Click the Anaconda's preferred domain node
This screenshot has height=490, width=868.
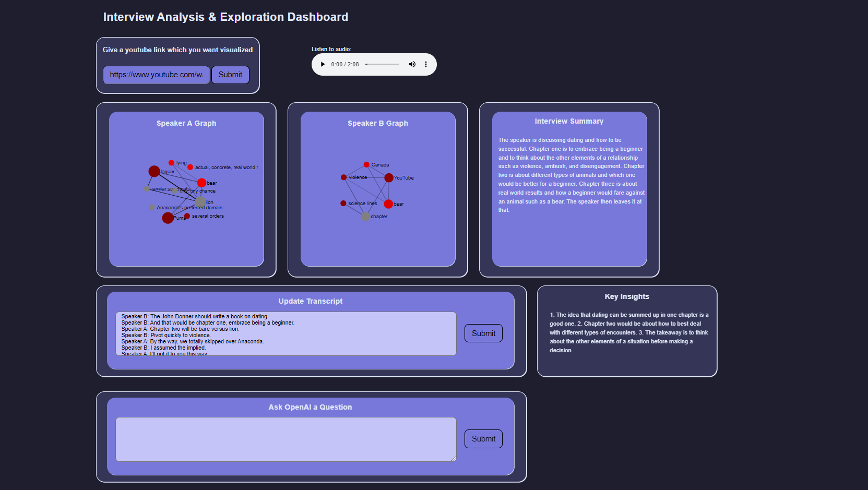pyautogui.click(x=152, y=207)
